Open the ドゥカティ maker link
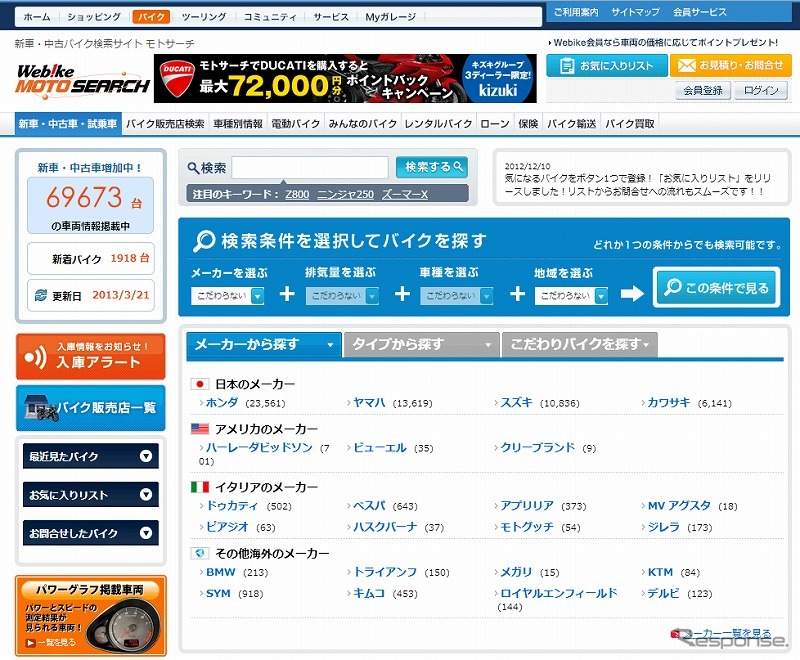 coord(232,505)
